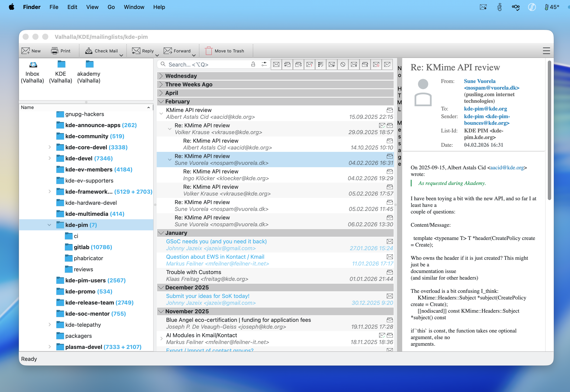Click the kde-pim@kde.org recipient link

click(485, 109)
